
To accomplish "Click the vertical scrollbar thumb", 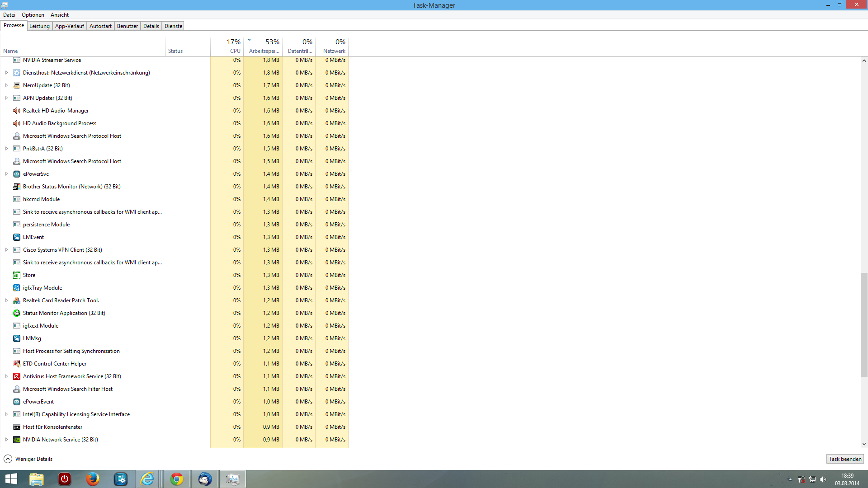I will point(863,324).
